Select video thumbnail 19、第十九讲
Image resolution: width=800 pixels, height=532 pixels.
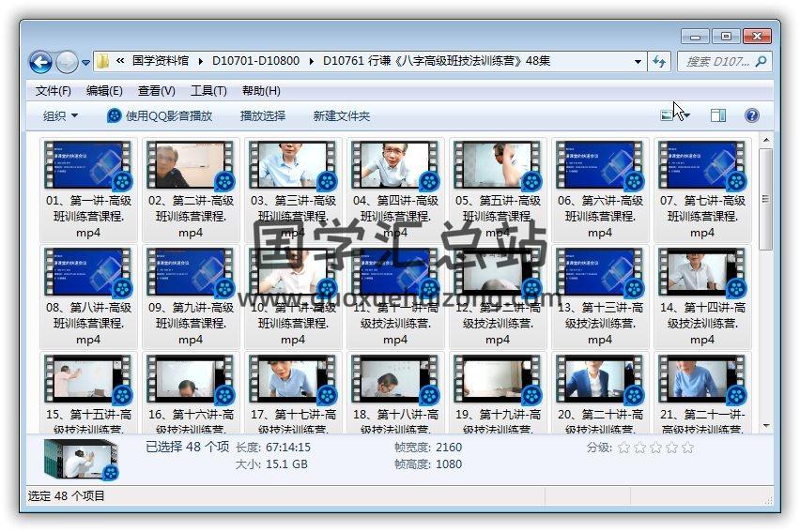(498, 379)
